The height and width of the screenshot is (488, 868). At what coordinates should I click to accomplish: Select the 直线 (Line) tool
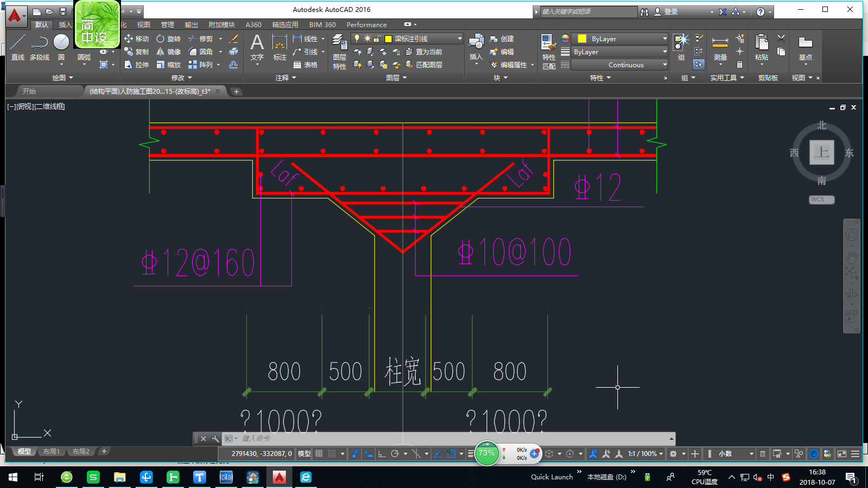pos(17,47)
